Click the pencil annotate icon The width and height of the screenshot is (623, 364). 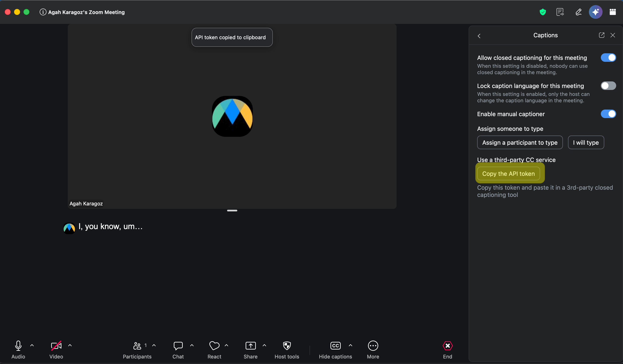coord(578,12)
